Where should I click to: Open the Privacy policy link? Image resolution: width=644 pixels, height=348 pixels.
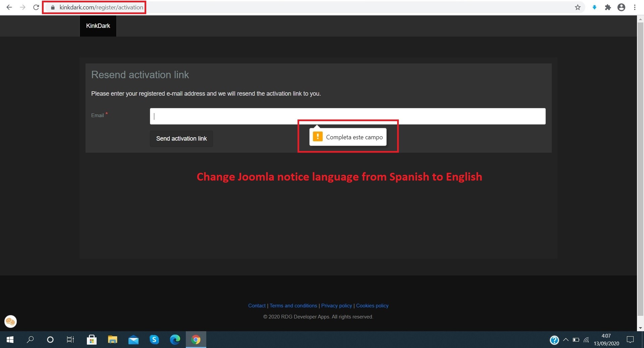(x=336, y=306)
